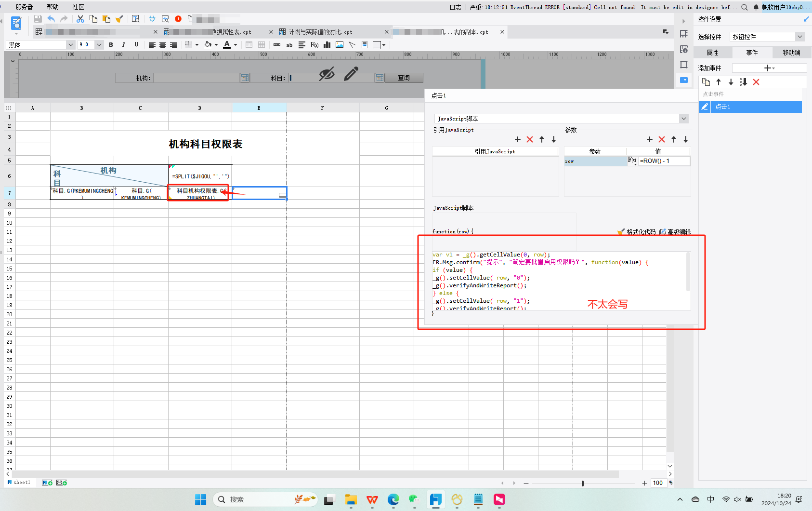
Task: Switch to the 属性 tab in the widget settings
Action: point(712,53)
